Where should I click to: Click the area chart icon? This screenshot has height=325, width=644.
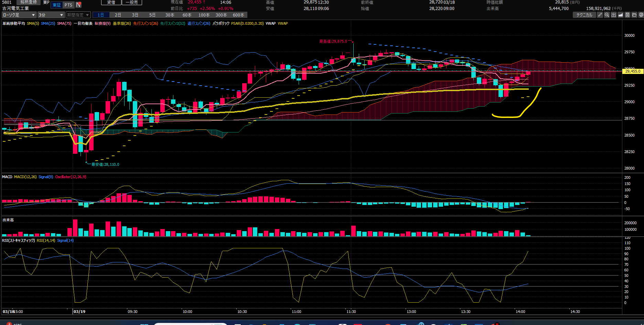point(621,15)
